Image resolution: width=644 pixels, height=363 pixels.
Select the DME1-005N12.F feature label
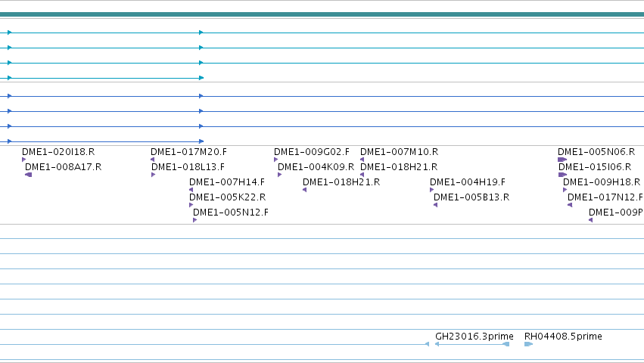tap(231, 213)
